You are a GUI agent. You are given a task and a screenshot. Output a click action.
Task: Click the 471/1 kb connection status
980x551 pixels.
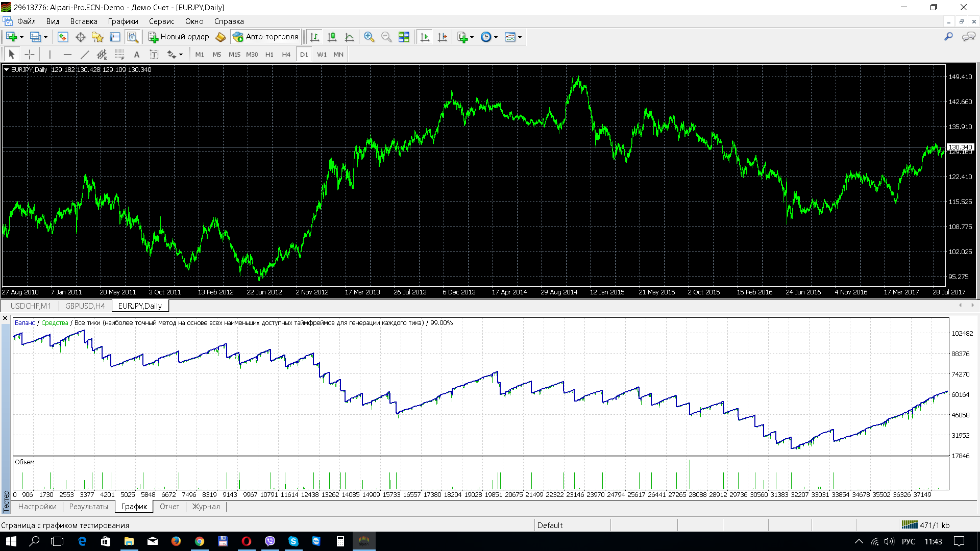point(926,525)
